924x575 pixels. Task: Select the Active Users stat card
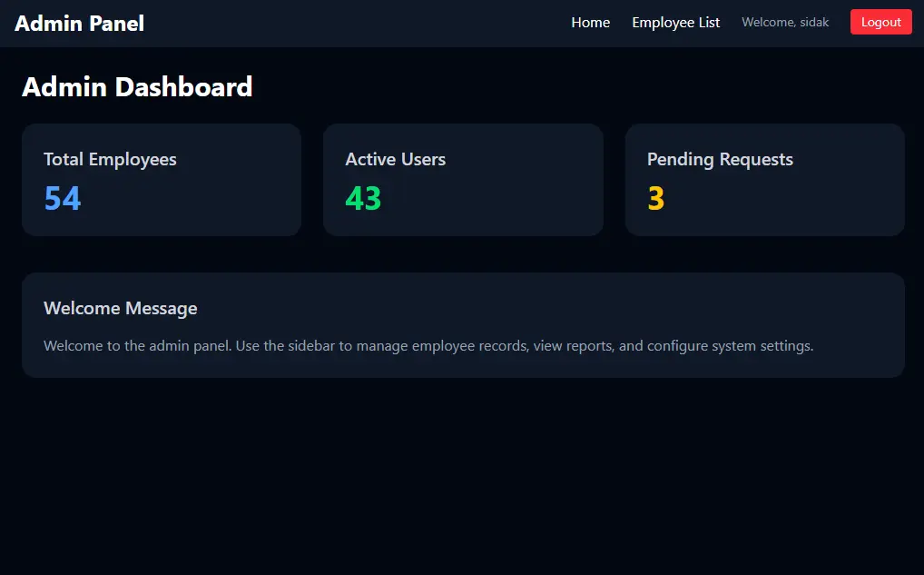[x=463, y=179]
